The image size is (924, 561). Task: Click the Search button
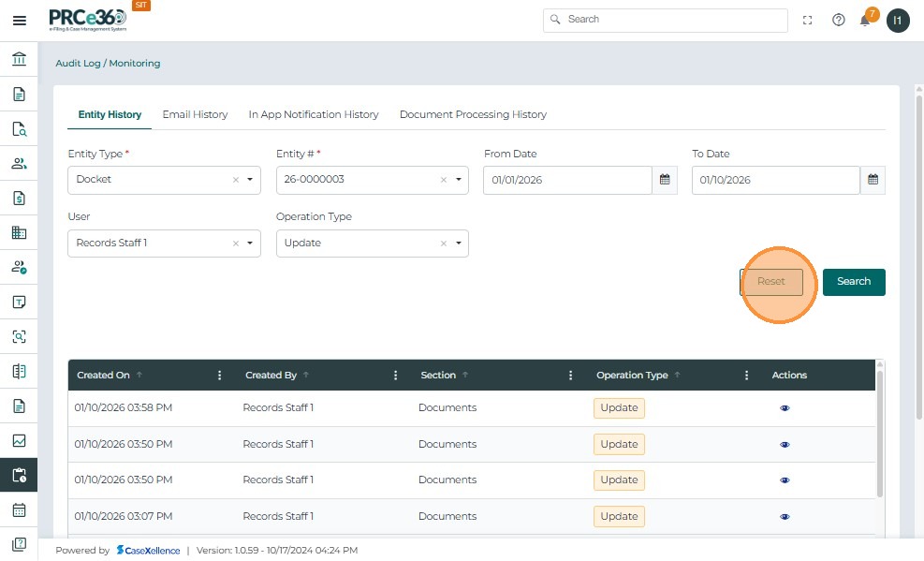pyautogui.click(x=853, y=282)
